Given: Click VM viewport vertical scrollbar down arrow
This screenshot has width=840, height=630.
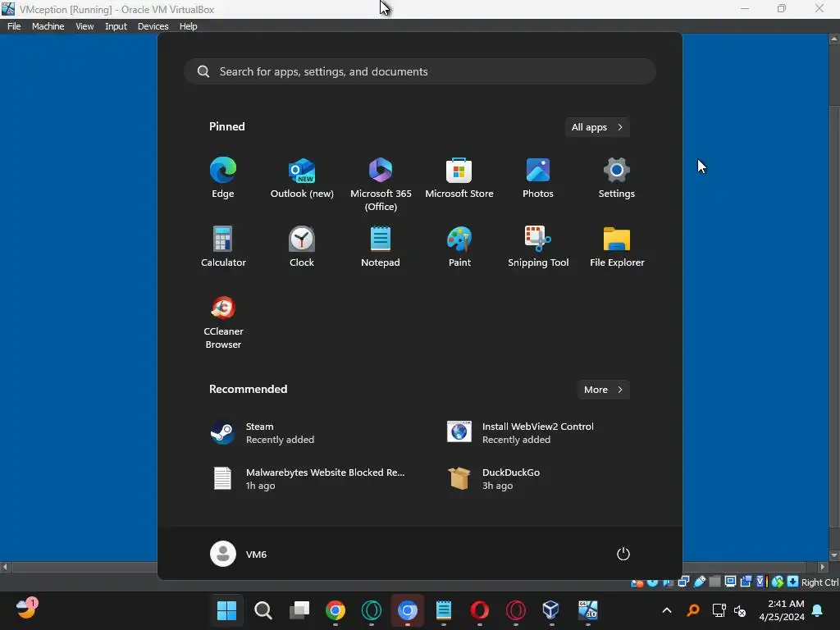Looking at the screenshot, I should coord(834,555).
